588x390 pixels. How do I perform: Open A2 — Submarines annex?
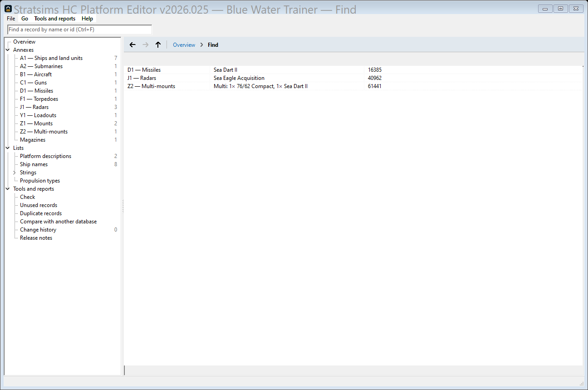click(x=41, y=66)
